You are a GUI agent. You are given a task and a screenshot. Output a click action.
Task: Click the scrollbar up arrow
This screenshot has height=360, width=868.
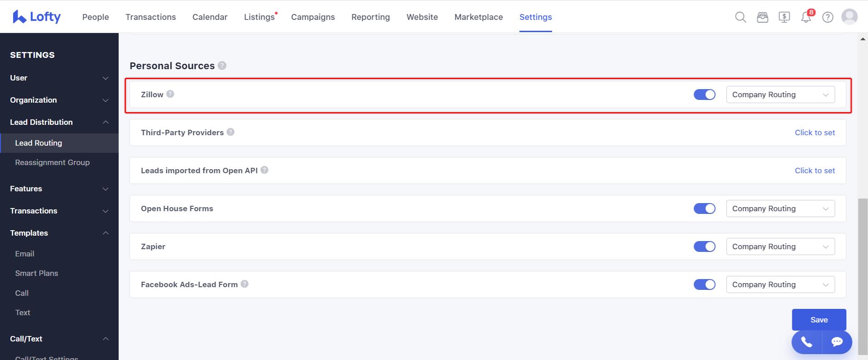click(863, 39)
